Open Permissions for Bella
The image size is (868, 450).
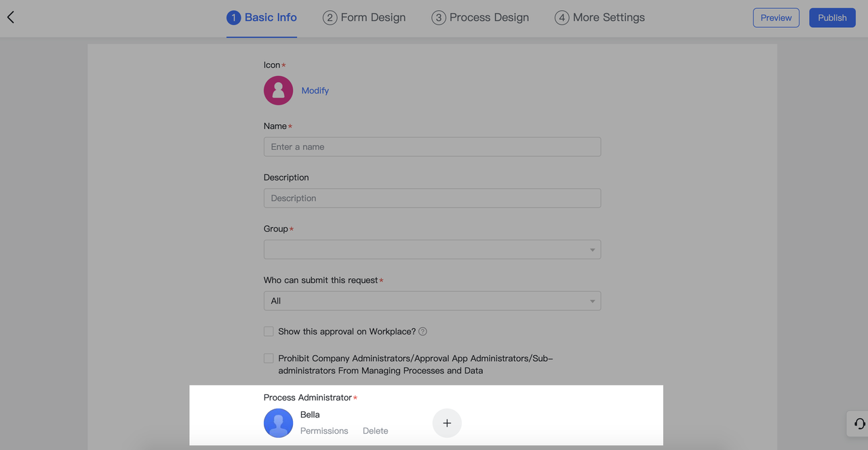pos(324,431)
